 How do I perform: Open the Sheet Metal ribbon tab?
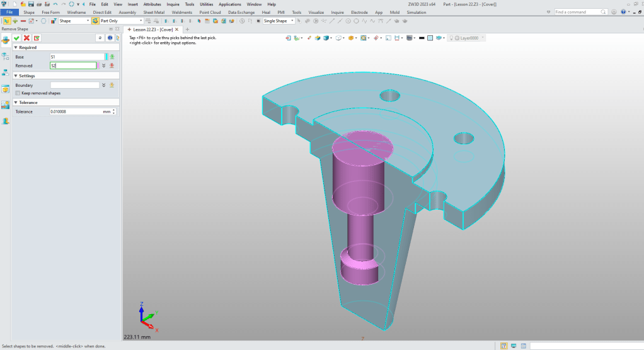coord(154,12)
